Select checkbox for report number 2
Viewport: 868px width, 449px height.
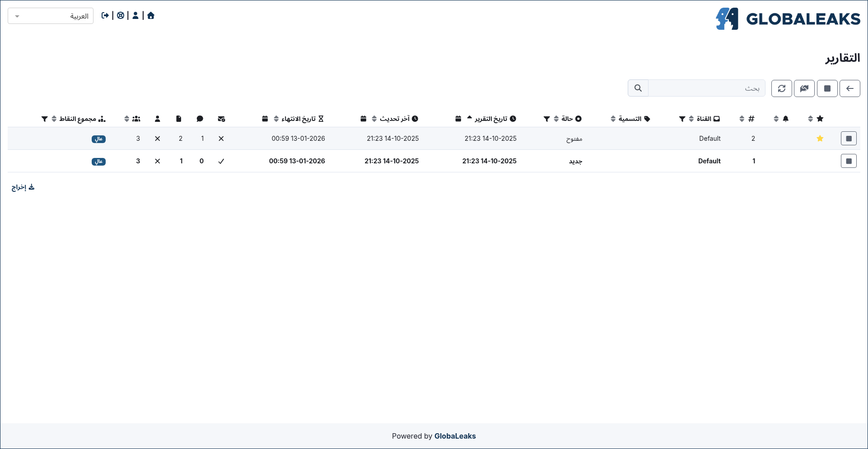pos(849,139)
